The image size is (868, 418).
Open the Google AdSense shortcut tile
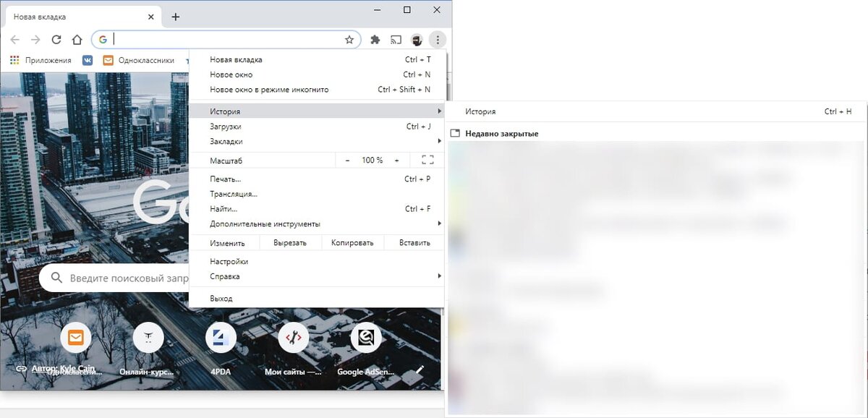click(365, 337)
